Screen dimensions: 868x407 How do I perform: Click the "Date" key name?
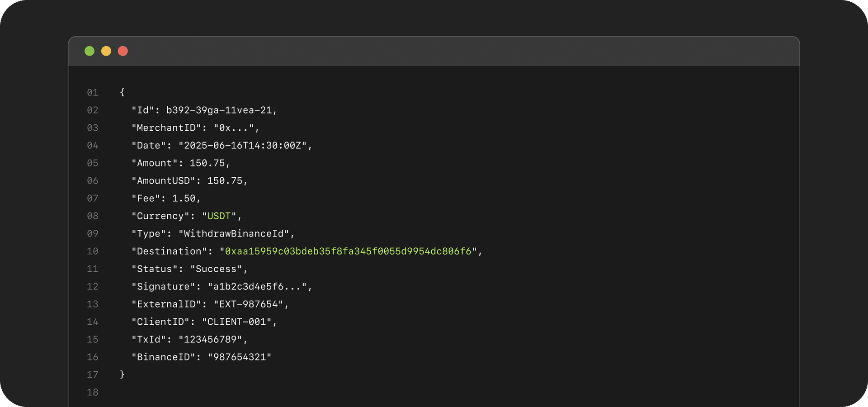[149, 146]
